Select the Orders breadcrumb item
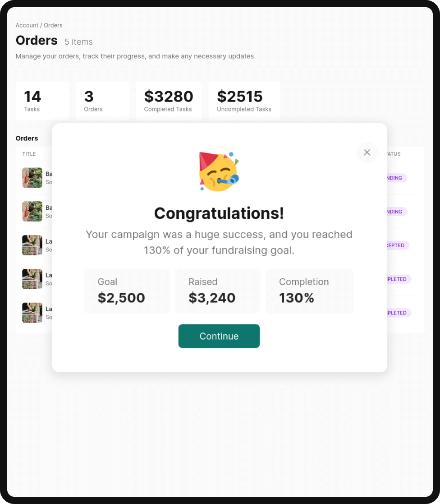Screen dimensions: 440x504 click(53, 25)
